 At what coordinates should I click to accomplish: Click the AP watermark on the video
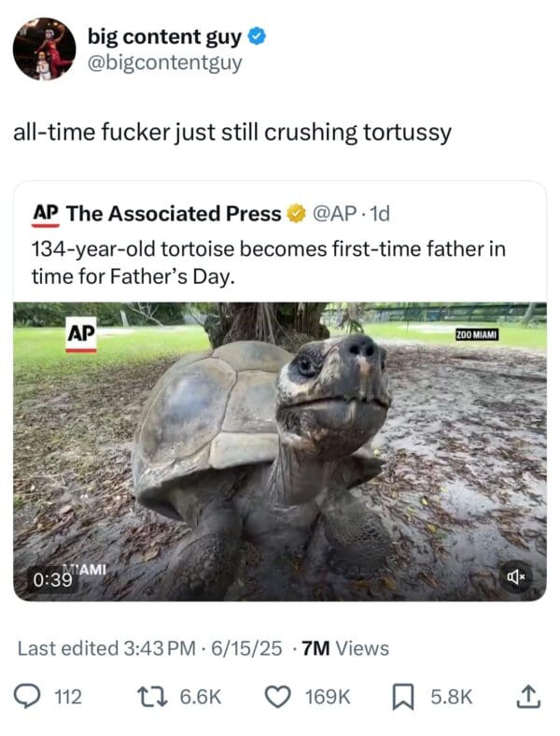[x=81, y=334]
